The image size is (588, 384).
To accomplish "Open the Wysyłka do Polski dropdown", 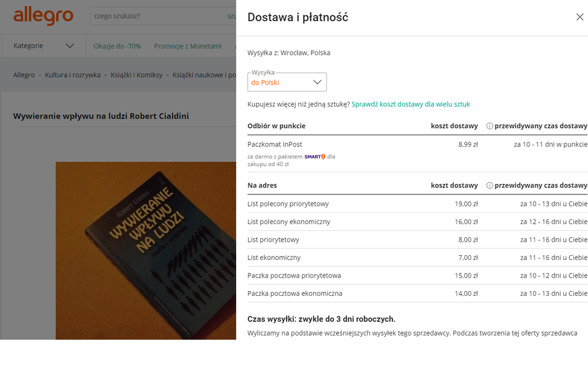I will pyautogui.click(x=287, y=82).
